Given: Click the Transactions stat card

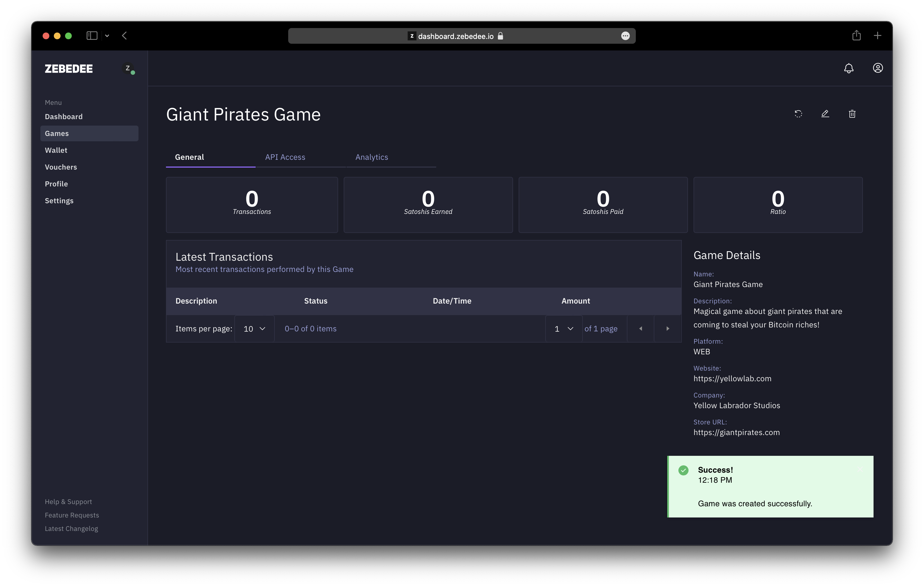Looking at the screenshot, I should coord(252,205).
